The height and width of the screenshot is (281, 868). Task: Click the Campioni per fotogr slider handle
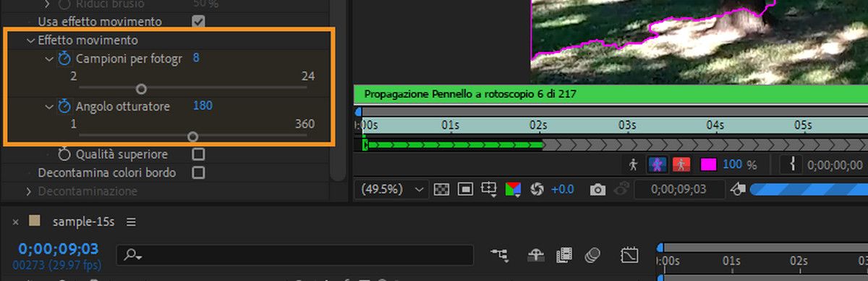[141, 89]
